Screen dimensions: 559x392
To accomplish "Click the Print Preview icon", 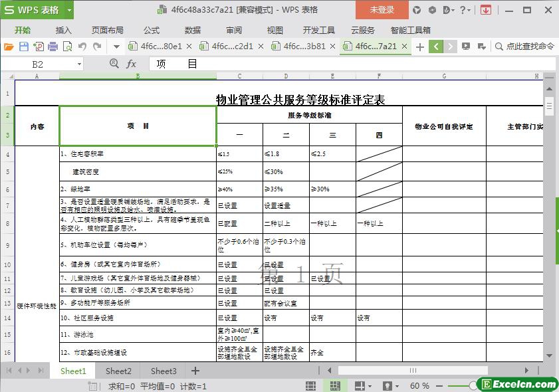I will point(67,47).
